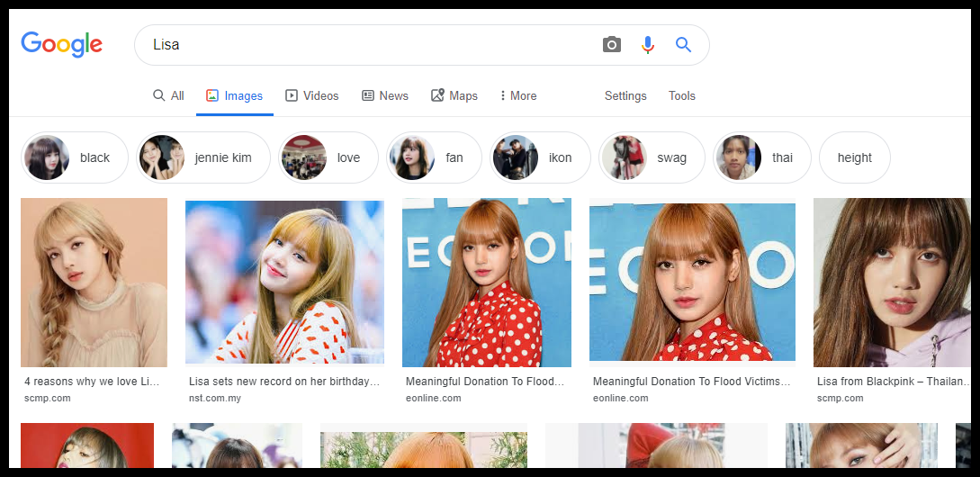Image resolution: width=980 pixels, height=477 pixels.
Task: Open the first image result from scmp.com
Action: 94,282
